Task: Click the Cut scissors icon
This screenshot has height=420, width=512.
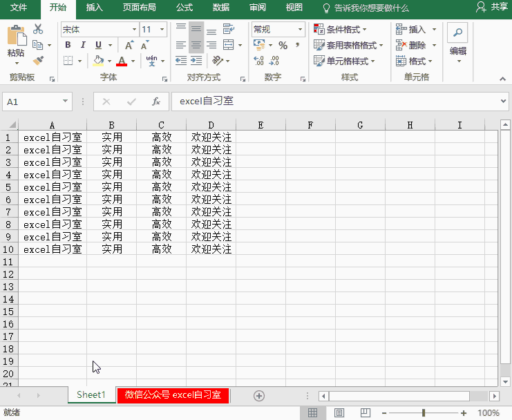Action: click(x=38, y=29)
